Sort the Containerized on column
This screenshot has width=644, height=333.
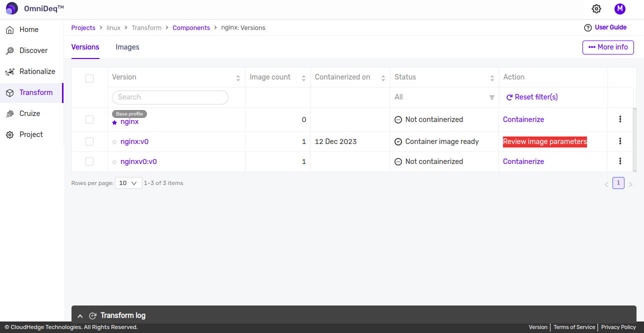[x=383, y=77]
